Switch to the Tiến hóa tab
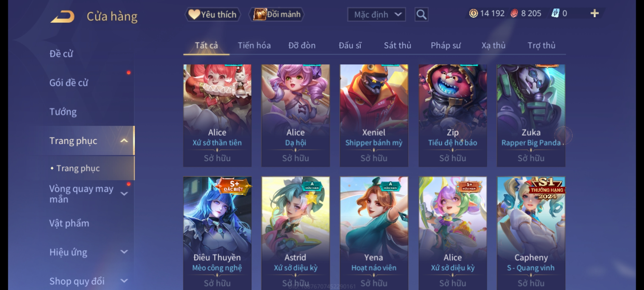644x290 pixels. [254, 45]
